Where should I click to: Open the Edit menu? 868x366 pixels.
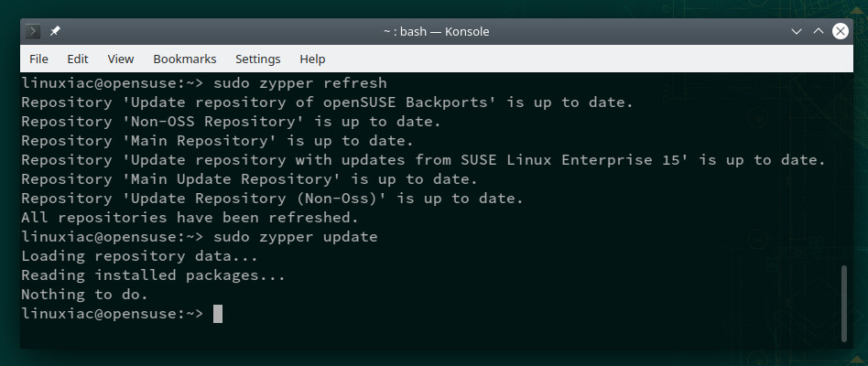click(78, 59)
